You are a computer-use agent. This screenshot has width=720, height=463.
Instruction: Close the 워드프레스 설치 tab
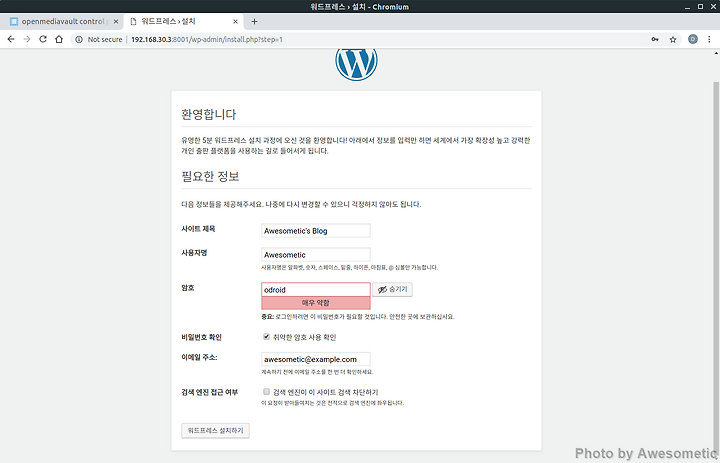pyautogui.click(x=235, y=22)
